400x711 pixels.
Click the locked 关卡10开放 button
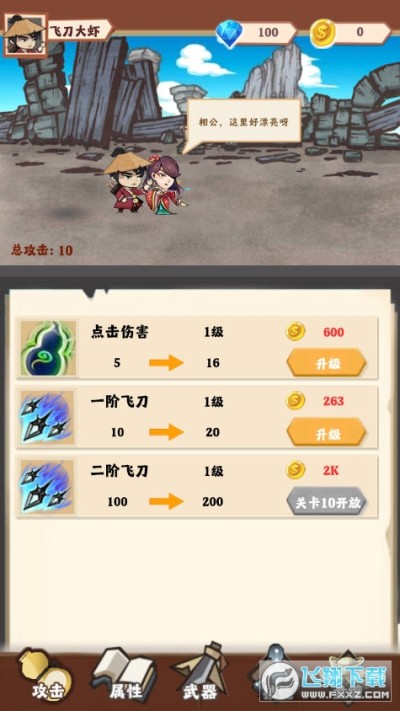[x=327, y=502]
